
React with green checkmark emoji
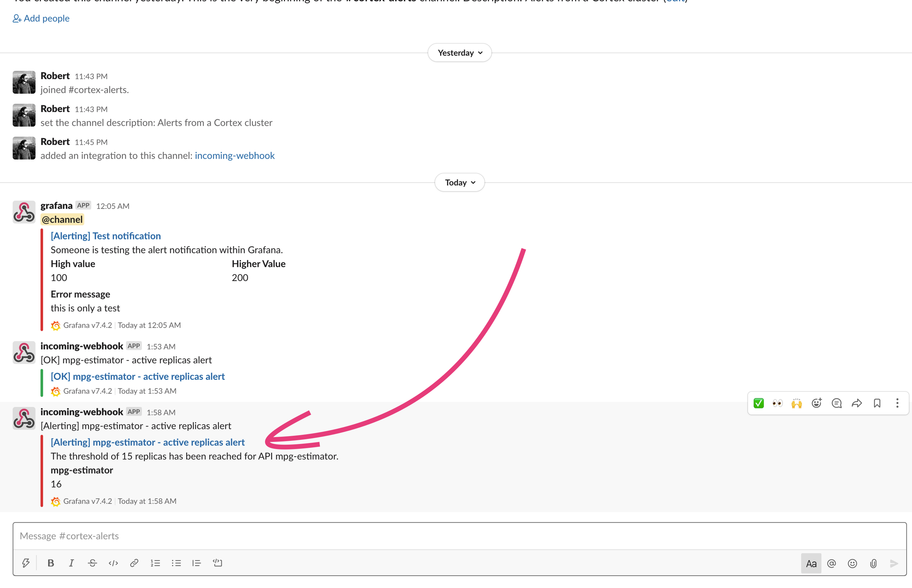coord(758,403)
